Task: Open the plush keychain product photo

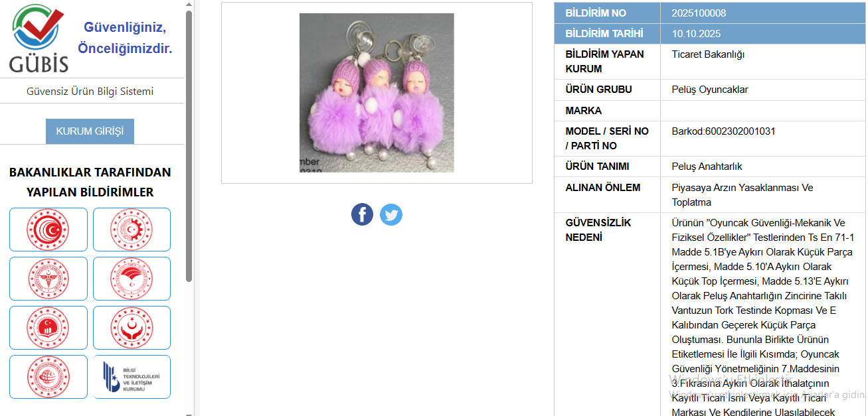Action: click(x=377, y=93)
